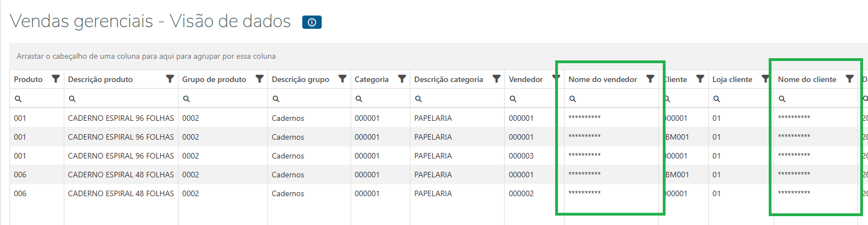
Task: Sort by the Produto column header
Action: click(x=28, y=79)
